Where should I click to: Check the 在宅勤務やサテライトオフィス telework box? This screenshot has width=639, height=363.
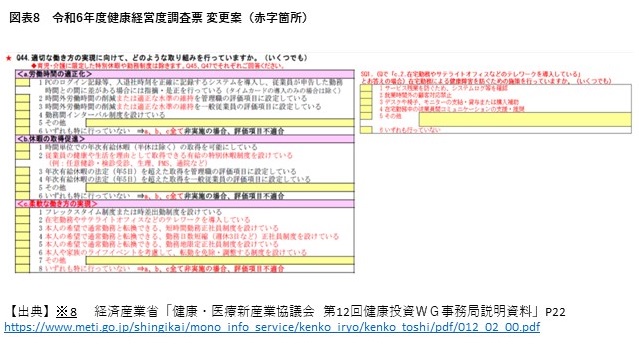(x=22, y=220)
